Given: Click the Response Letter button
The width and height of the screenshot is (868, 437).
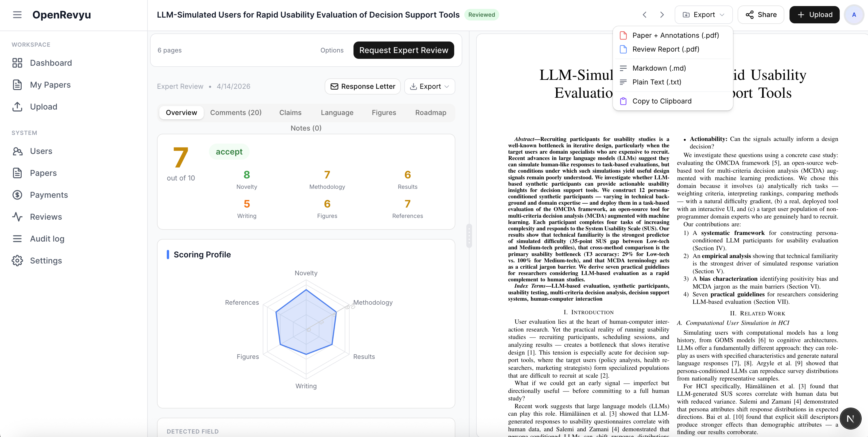Looking at the screenshot, I should click(362, 86).
